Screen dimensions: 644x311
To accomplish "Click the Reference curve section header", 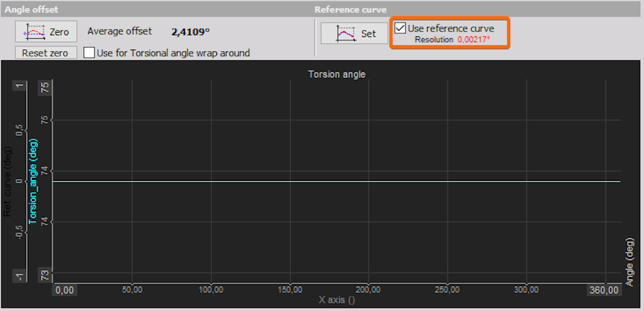I will 350,9.
